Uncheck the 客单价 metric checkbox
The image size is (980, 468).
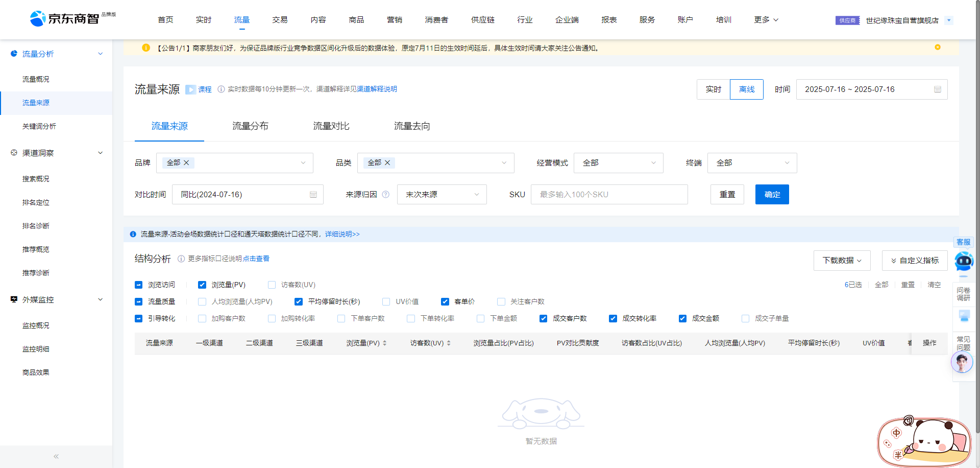pyautogui.click(x=445, y=302)
